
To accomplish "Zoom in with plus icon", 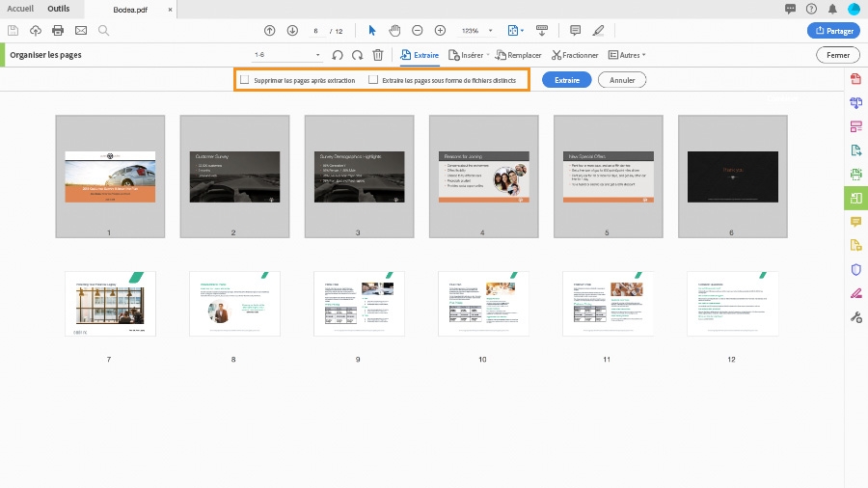I will click(440, 31).
